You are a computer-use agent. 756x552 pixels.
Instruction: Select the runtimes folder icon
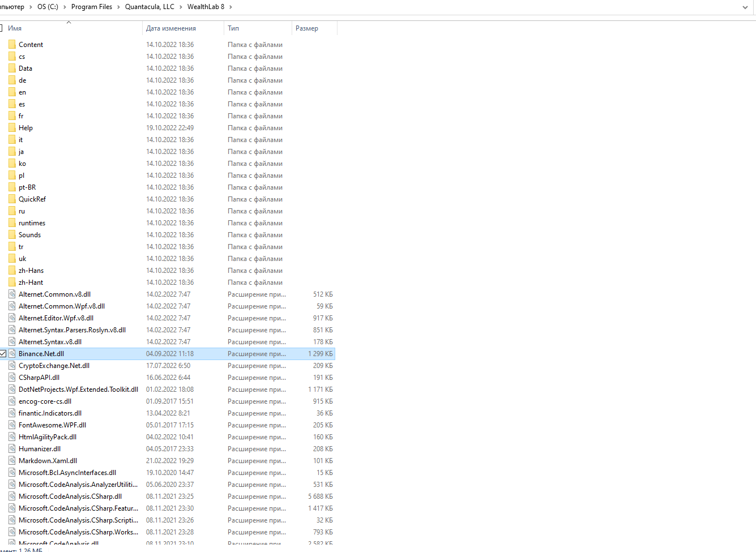click(12, 222)
